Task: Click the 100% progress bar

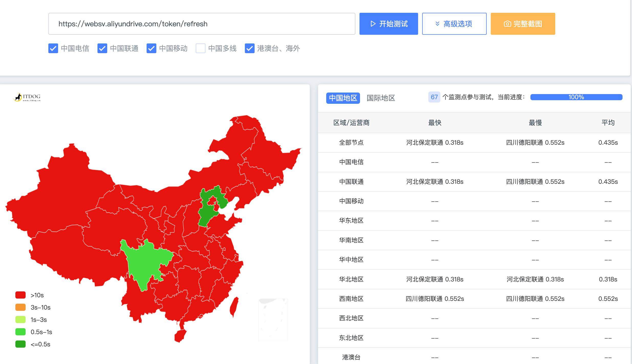Action: (x=576, y=97)
